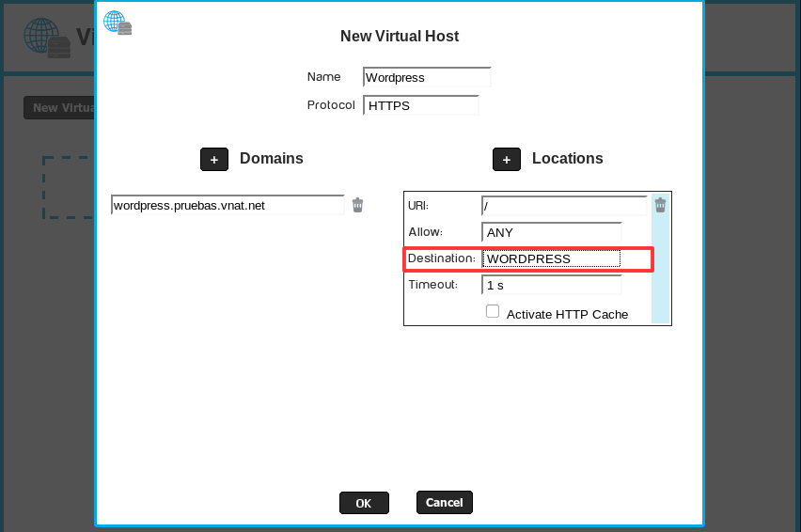Click the New Virtual Host background button
801x532 pixels.
(59, 108)
